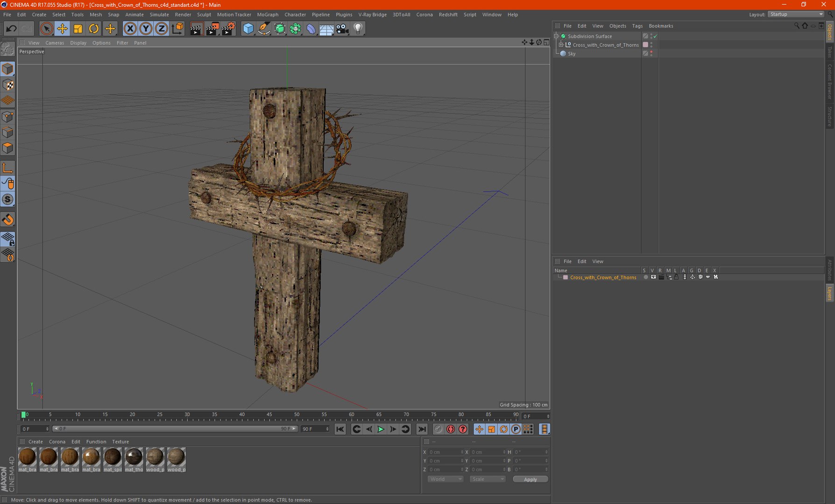Toggle layer View visibility icon

653,277
